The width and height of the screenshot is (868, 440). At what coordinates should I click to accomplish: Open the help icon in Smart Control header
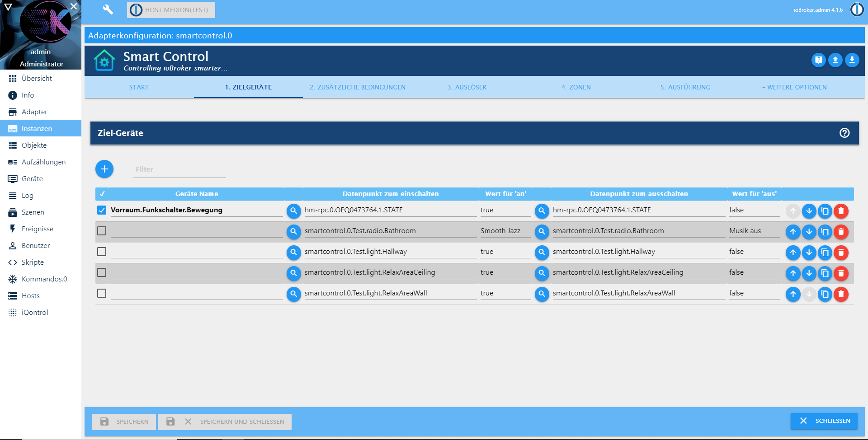click(x=818, y=60)
